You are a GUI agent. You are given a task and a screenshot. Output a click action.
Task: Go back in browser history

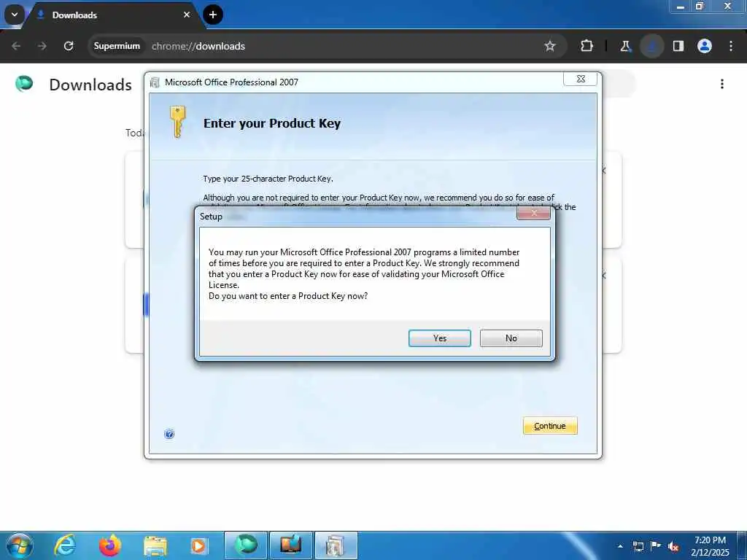(16, 46)
